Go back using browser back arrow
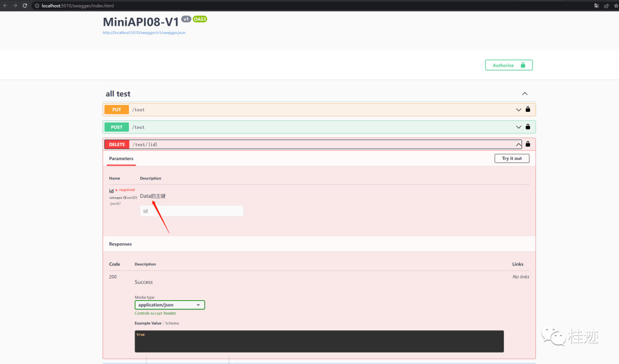619x364 pixels. click(5, 5)
